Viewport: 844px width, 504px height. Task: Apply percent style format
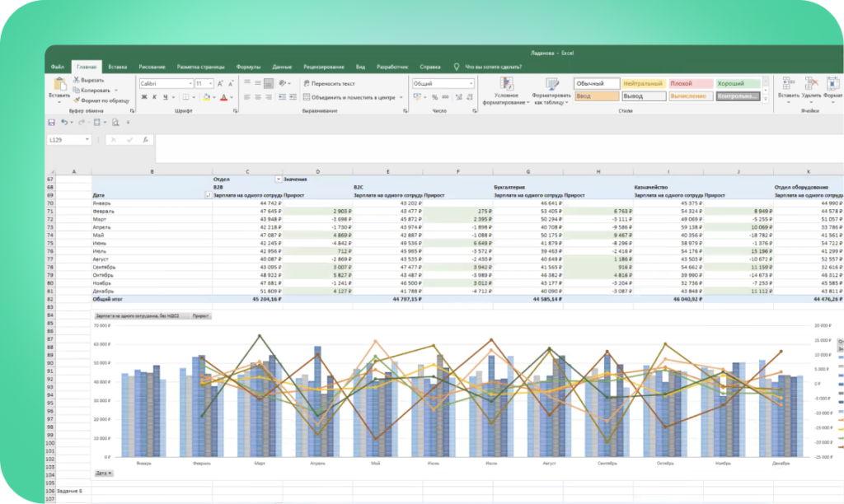coord(434,97)
